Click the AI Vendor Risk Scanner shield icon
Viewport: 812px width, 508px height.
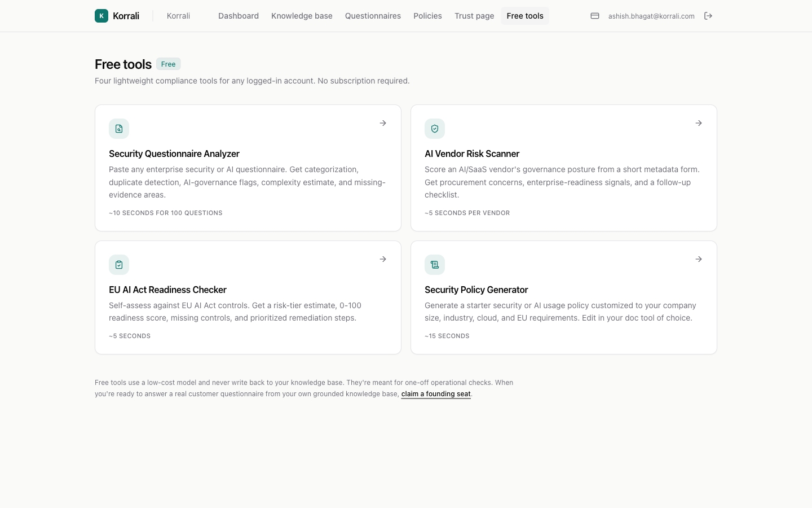435,129
